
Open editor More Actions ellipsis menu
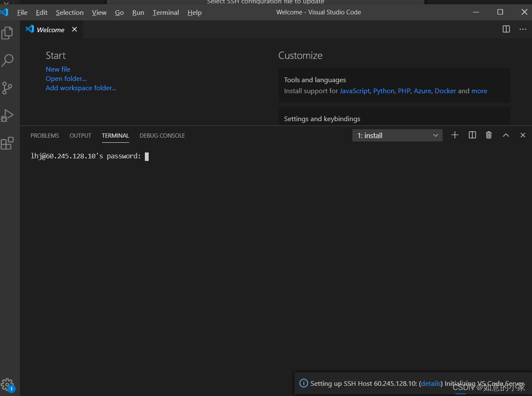click(523, 29)
